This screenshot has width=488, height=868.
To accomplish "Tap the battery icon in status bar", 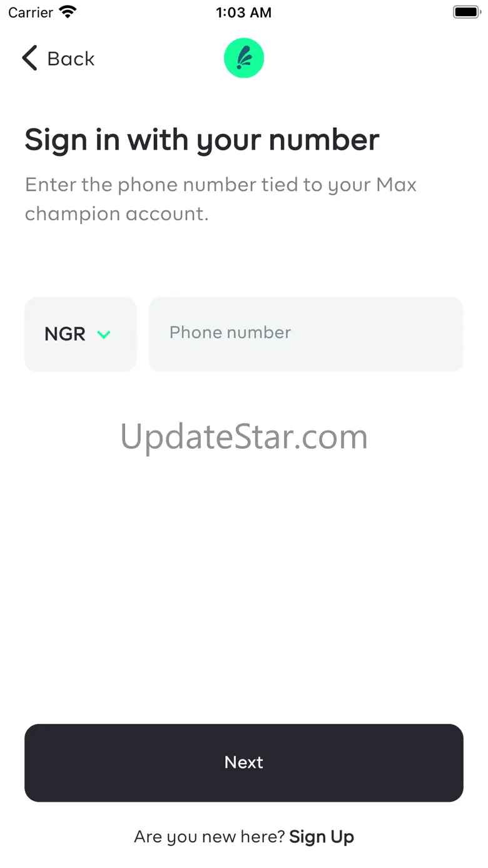I will (x=465, y=12).
